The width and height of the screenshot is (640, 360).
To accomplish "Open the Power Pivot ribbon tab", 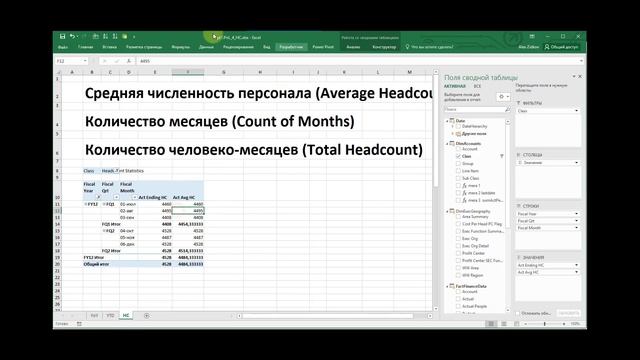I will pos(323,47).
